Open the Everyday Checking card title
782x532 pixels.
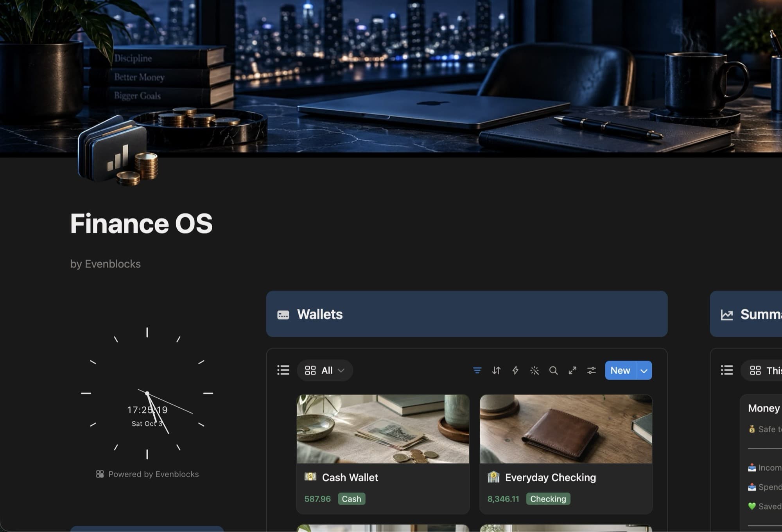551,477
